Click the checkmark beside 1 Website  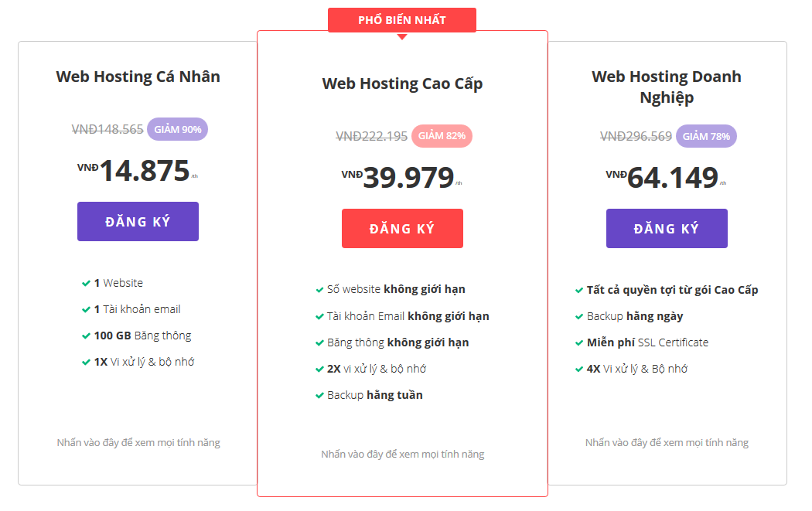click(86, 284)
